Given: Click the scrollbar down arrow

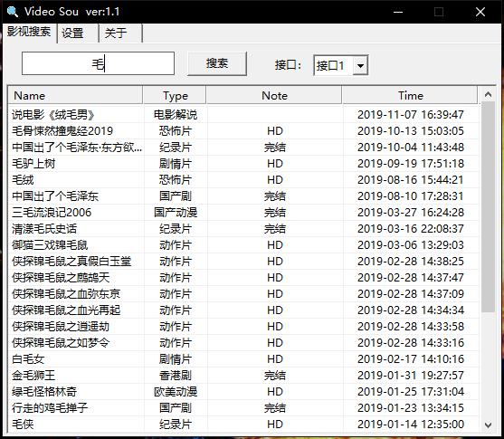Looking at the screenshot, I should point(488,425).
